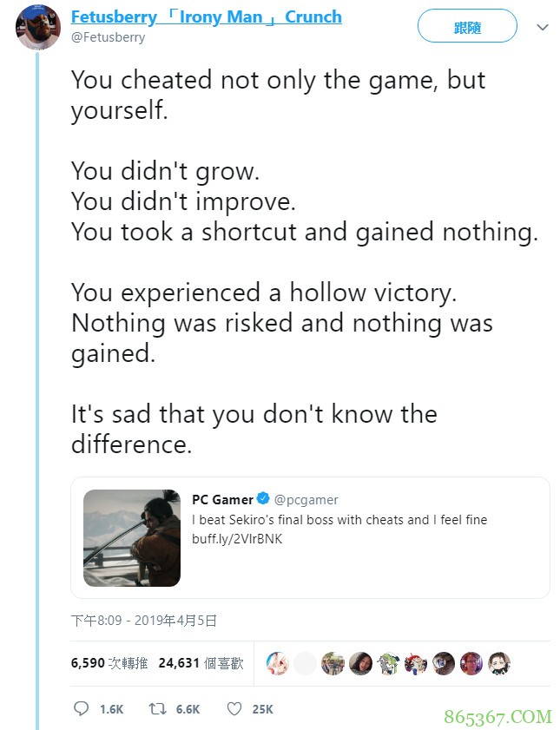Open the last liker's avatar
This screenshot has width=560, height=730.
point(498,664)
